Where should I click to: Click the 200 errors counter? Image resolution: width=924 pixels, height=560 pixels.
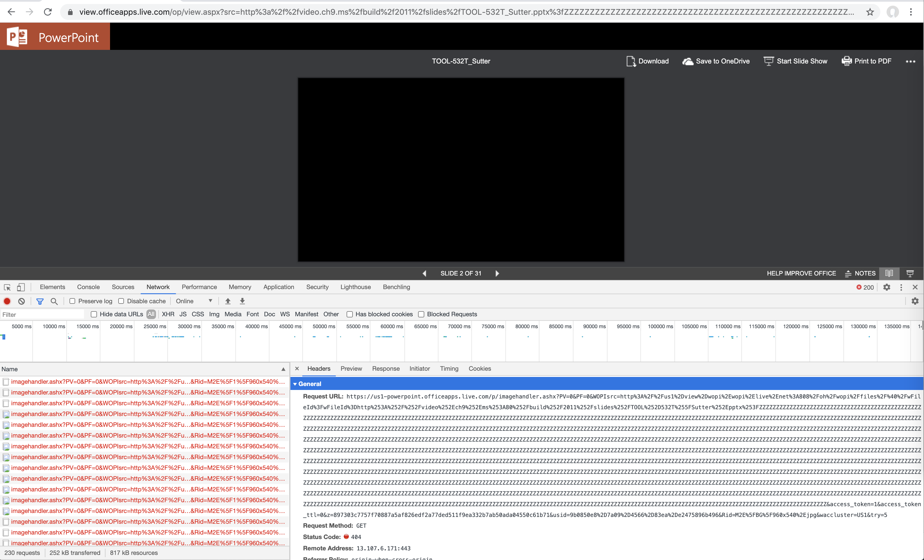coord(865,287)
